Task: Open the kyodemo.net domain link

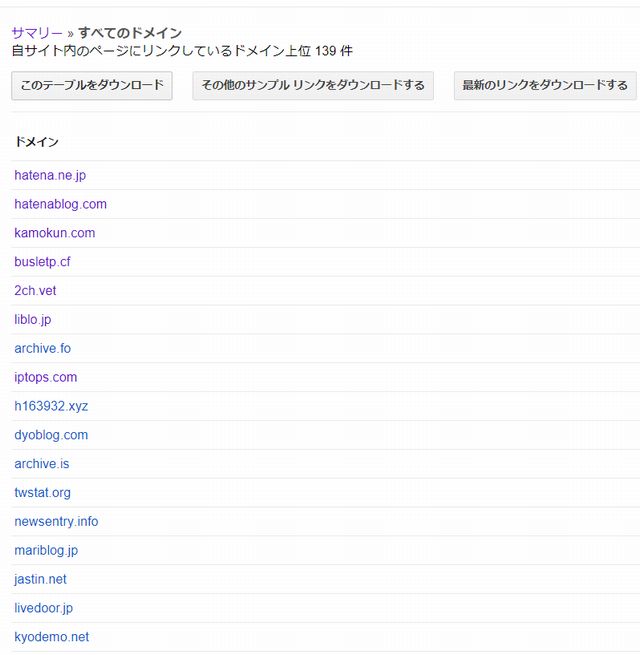Action: click(51, 637)
